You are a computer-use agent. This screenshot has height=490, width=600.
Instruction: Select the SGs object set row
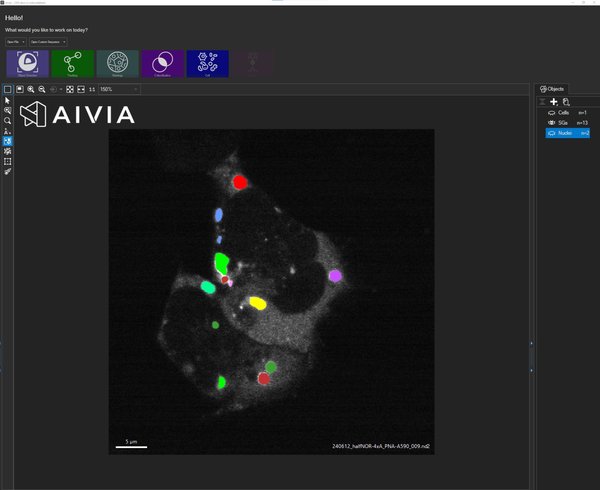567,123
